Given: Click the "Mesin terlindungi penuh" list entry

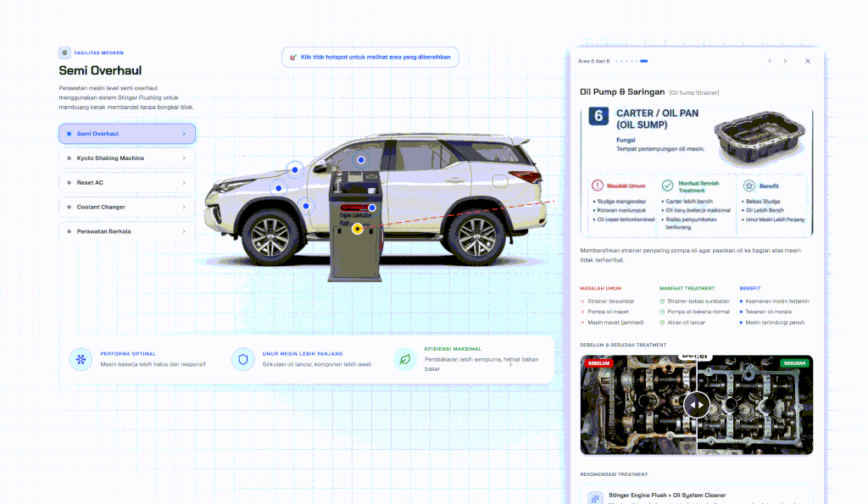Looking at the screenshot, I should pyautogui.click(x=775, y=323).
